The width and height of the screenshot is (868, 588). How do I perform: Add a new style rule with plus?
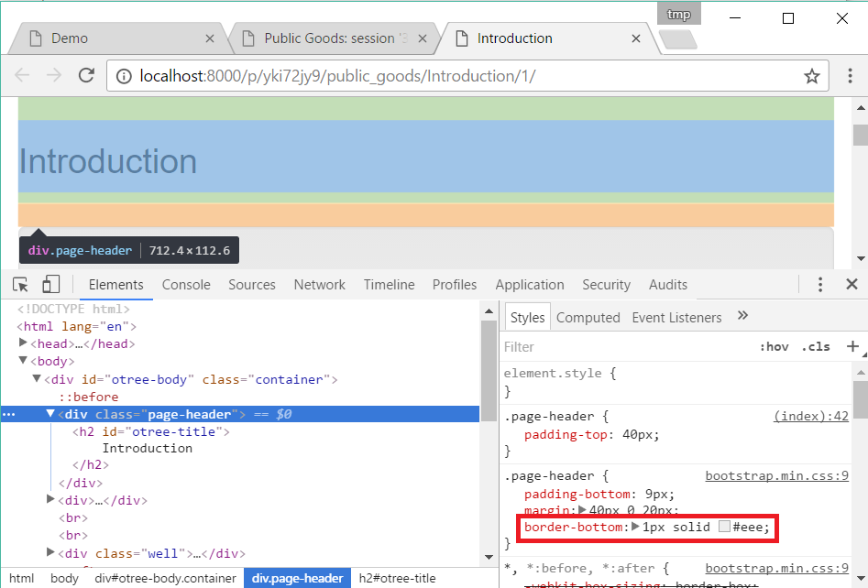point(852,346)
